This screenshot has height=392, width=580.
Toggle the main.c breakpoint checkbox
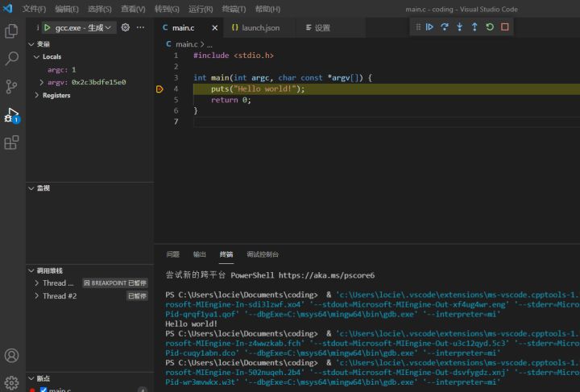point(43,390)
